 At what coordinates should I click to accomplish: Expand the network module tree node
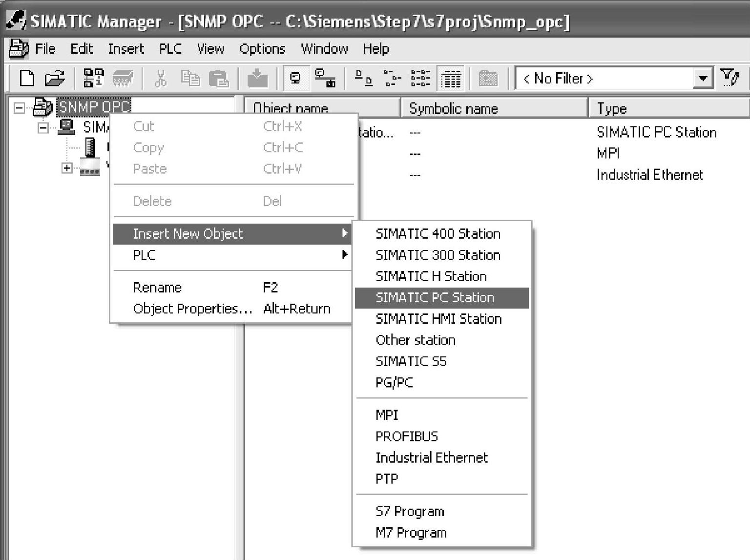(x=67, y=168)
